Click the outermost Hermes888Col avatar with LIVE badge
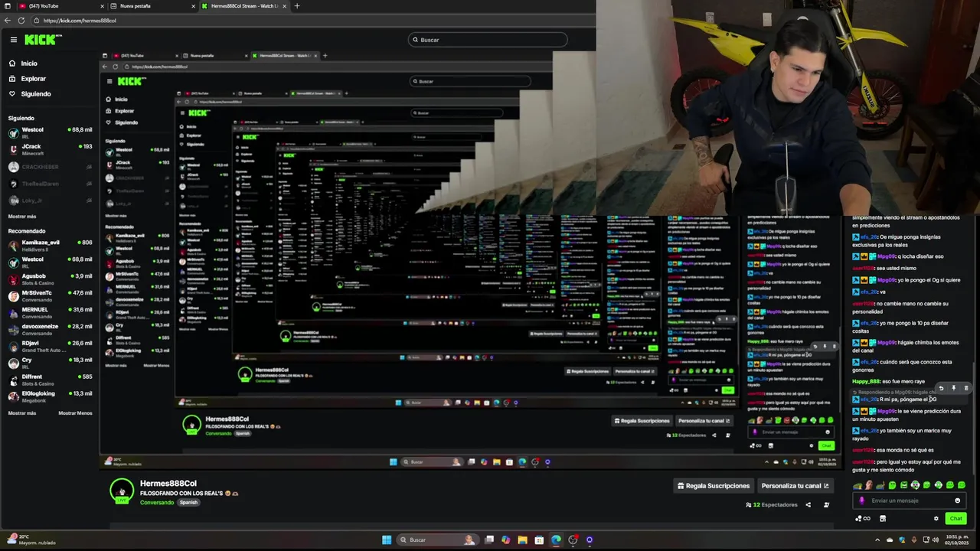 click(122, 491)
